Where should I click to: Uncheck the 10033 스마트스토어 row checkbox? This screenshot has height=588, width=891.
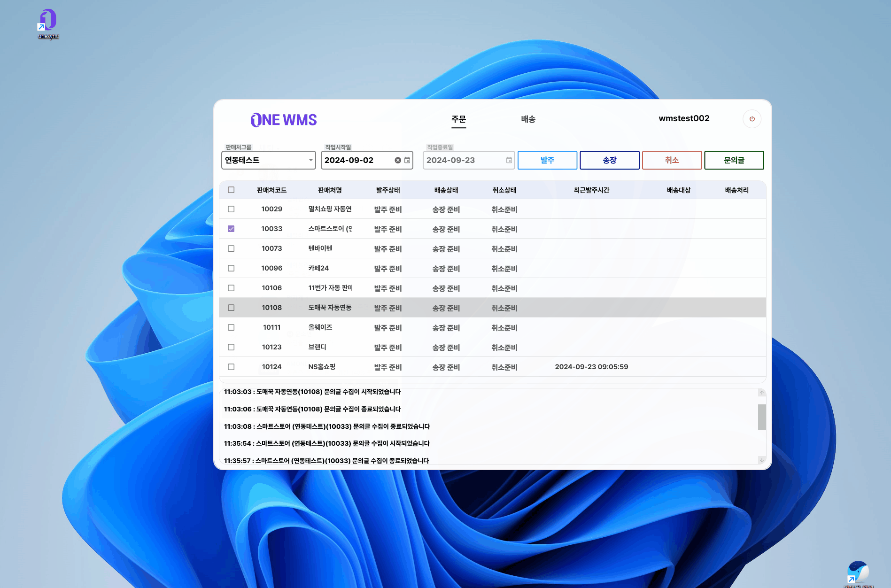[x=231, y=229]
